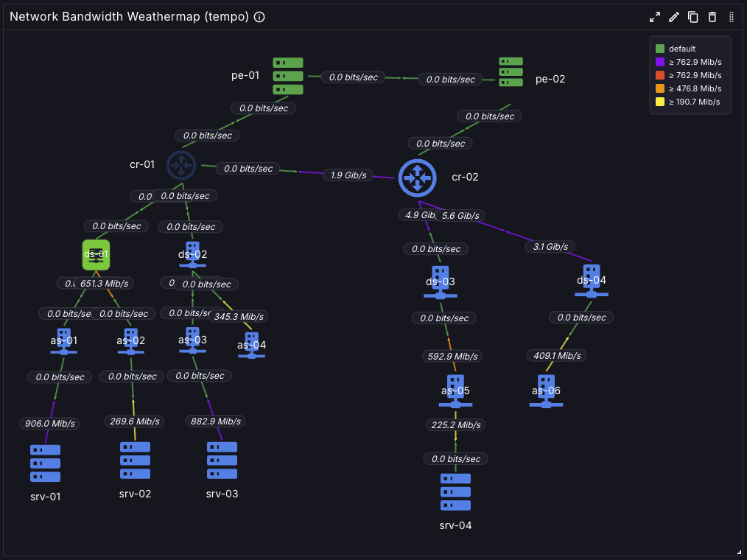Select the cr-02 core router node
The image size is (747, 560).
click(417, 178)
